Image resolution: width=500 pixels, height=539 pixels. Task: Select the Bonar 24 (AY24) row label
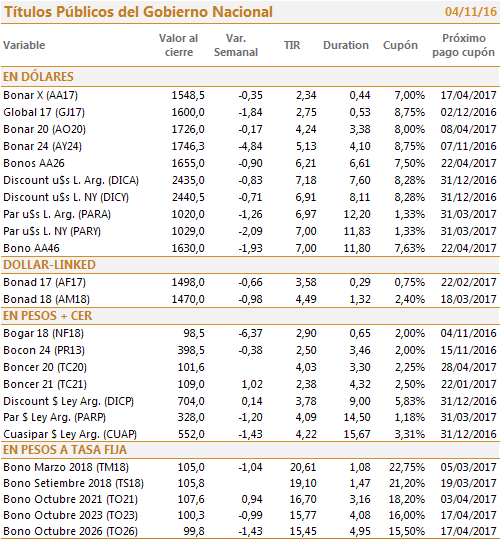coord(43,146)
